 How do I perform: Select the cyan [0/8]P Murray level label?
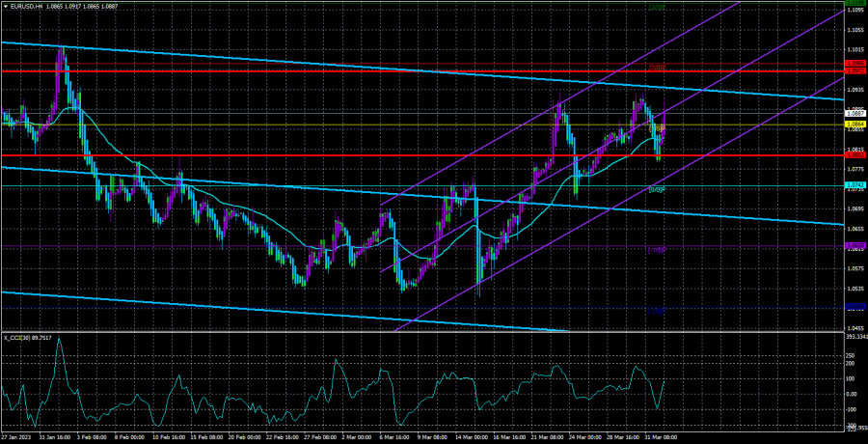tap(657, 190)
